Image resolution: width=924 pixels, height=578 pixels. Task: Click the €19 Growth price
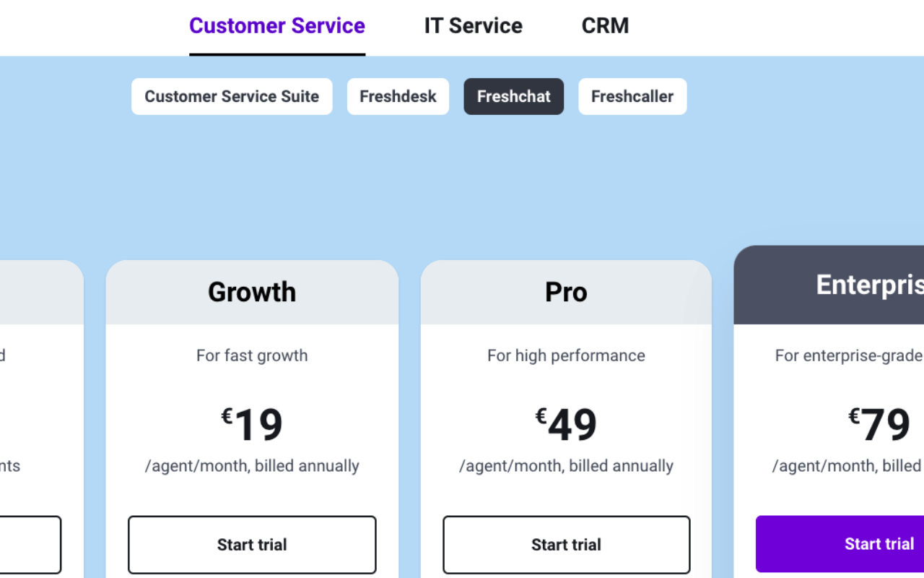coord(252,425)
